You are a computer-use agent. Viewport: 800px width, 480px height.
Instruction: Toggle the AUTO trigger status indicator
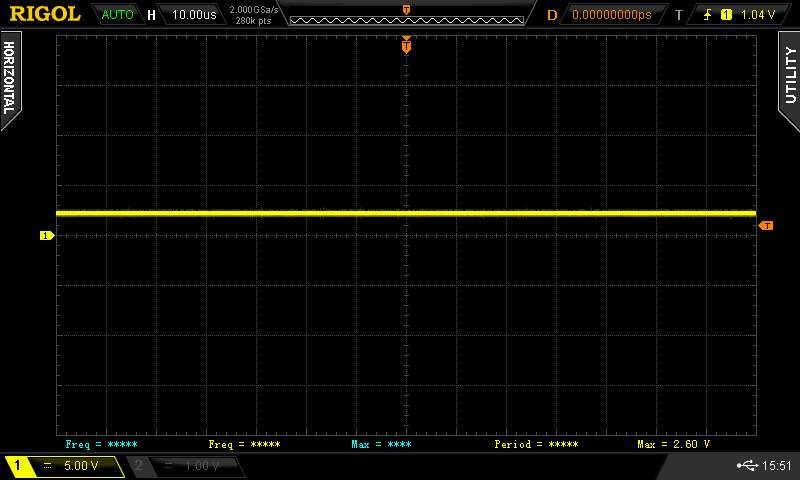coord(117,15)
